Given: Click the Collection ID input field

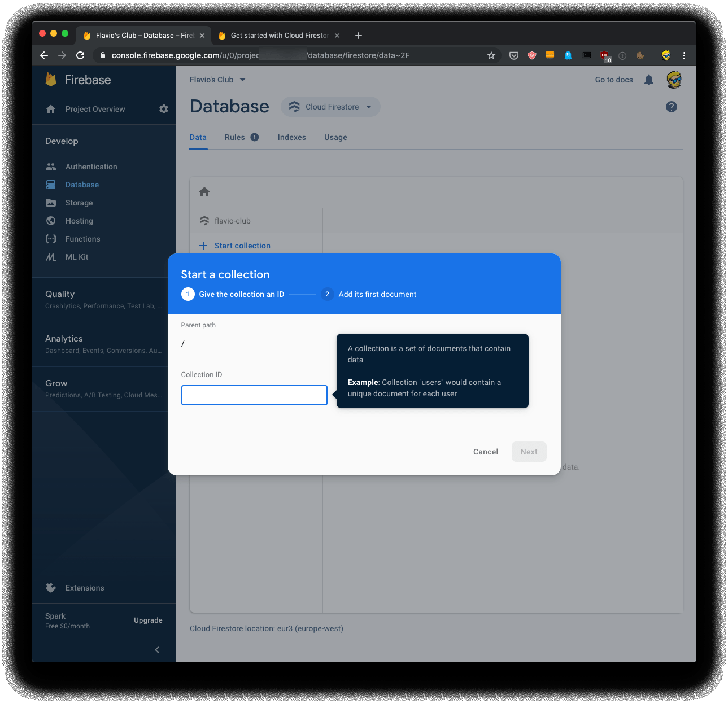Looking at the screenshot, I should coord(254,395).
